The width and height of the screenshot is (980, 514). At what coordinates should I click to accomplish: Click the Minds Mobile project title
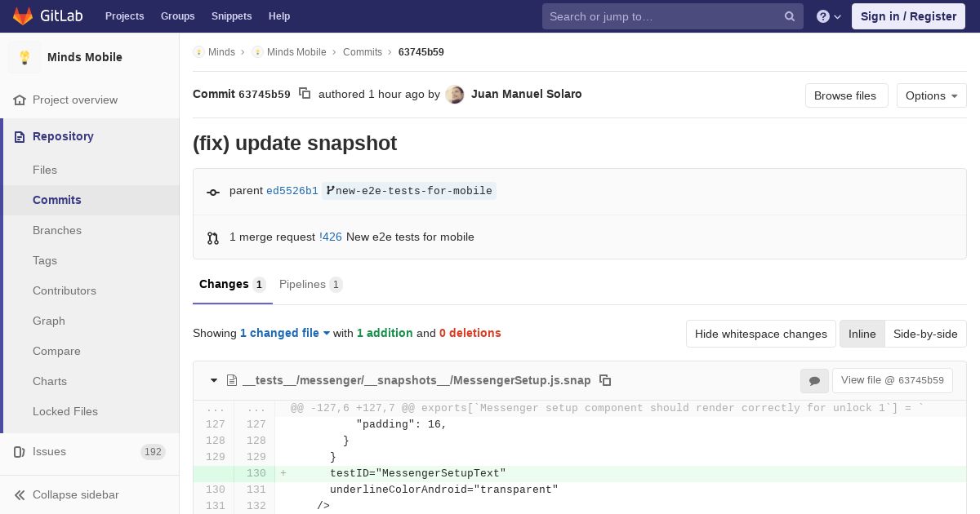85,57
